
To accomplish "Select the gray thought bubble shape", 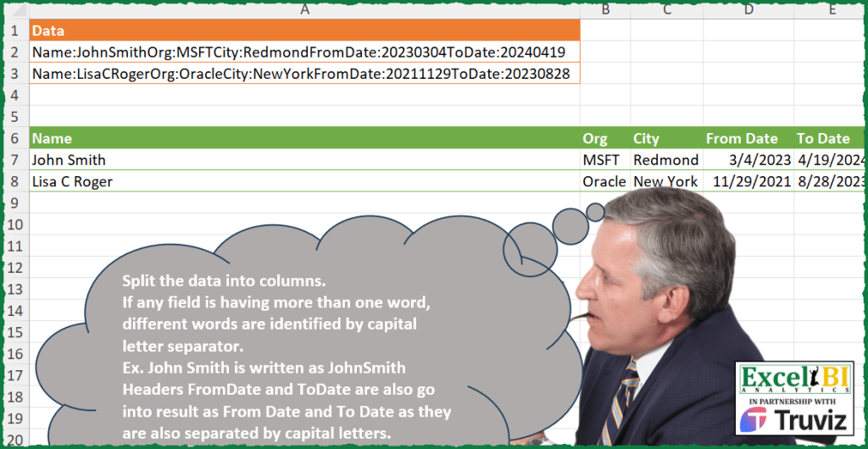I will pyautogui.click(x=322, y=339).
